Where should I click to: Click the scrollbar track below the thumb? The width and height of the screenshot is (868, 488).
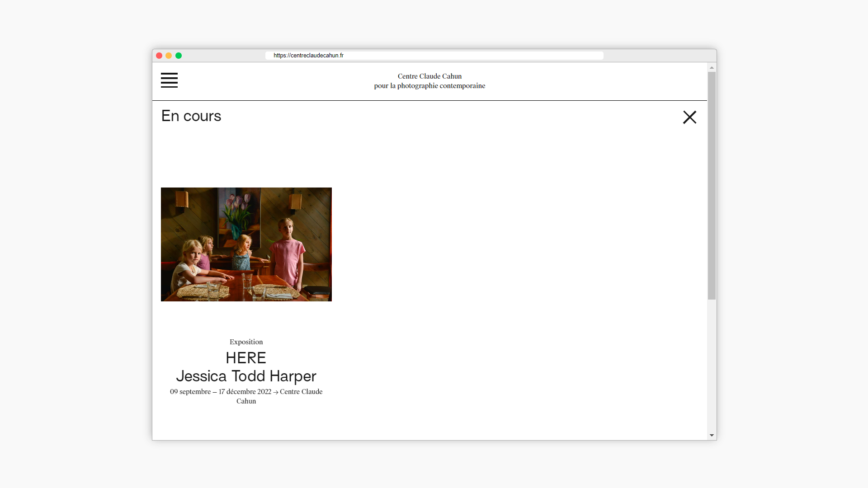coord(712,366)
